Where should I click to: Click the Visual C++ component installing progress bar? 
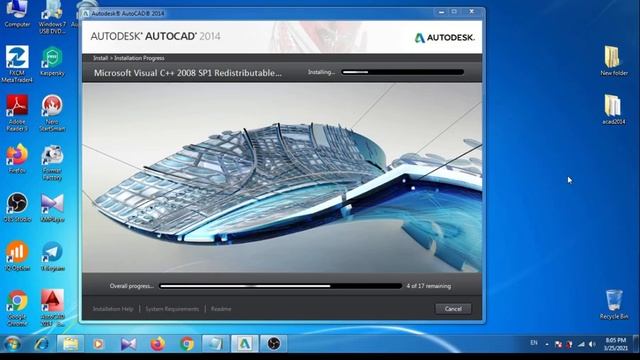click(403, 72)
